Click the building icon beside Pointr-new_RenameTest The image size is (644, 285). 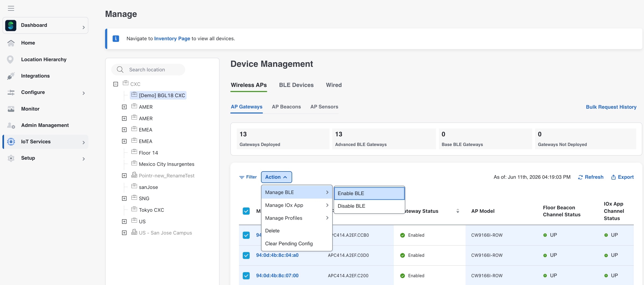tap(134, 175)
